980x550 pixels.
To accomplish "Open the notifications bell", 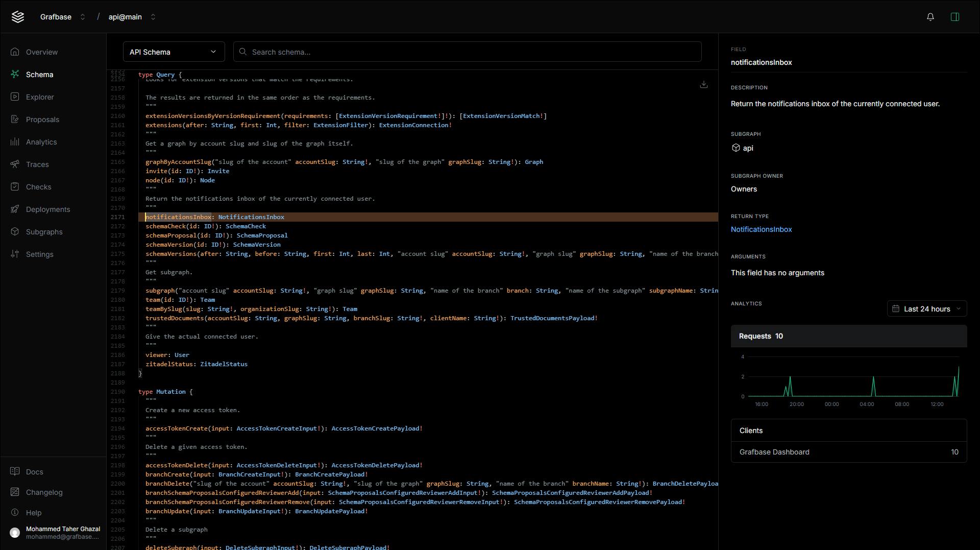I will coord(930,17).
